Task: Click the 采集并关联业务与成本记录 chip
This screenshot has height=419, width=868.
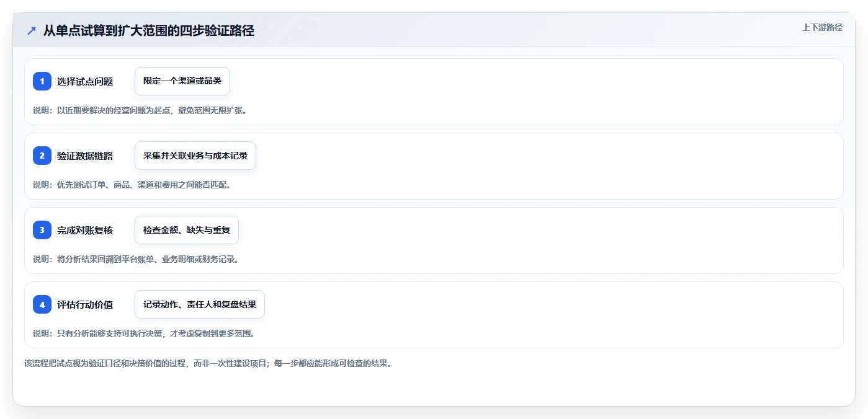Action: (x=195, y=156)
